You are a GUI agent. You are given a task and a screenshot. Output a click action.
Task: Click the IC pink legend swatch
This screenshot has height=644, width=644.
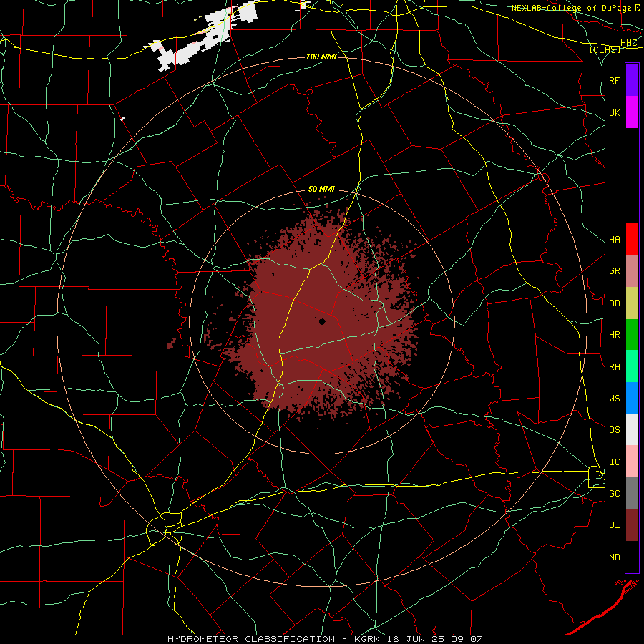click(632, 462)
